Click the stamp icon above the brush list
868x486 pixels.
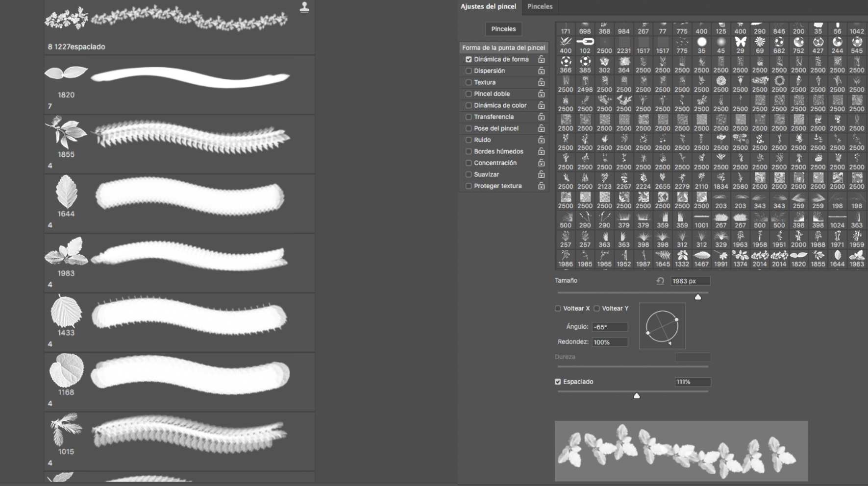pos(304,7)
